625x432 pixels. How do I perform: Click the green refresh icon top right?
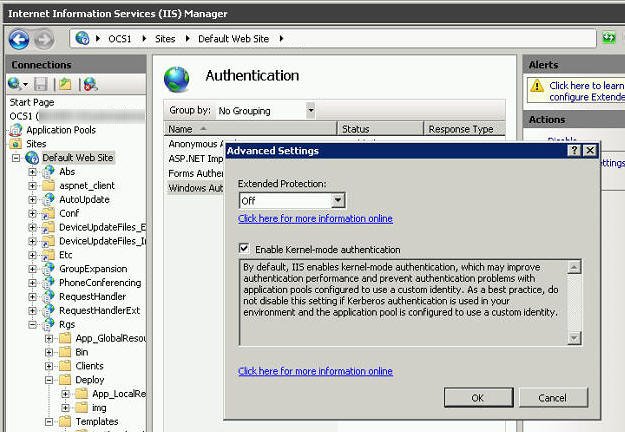(x=609, y=38)
